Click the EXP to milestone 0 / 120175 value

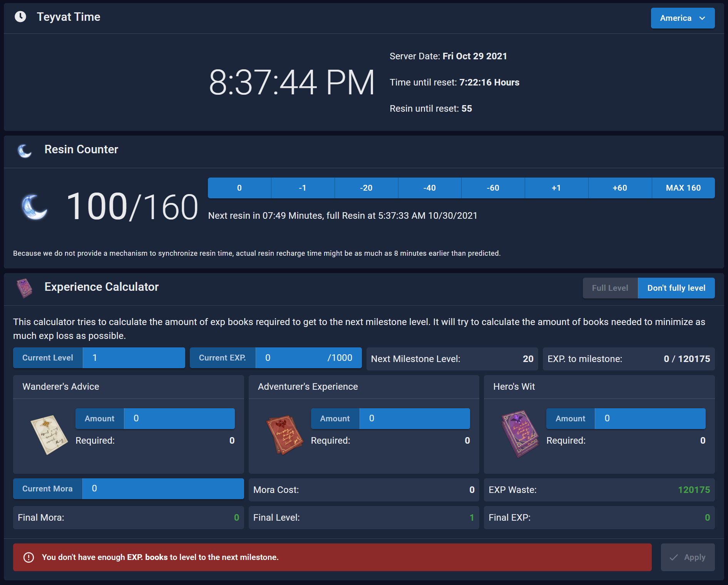(x=687, y=359)
